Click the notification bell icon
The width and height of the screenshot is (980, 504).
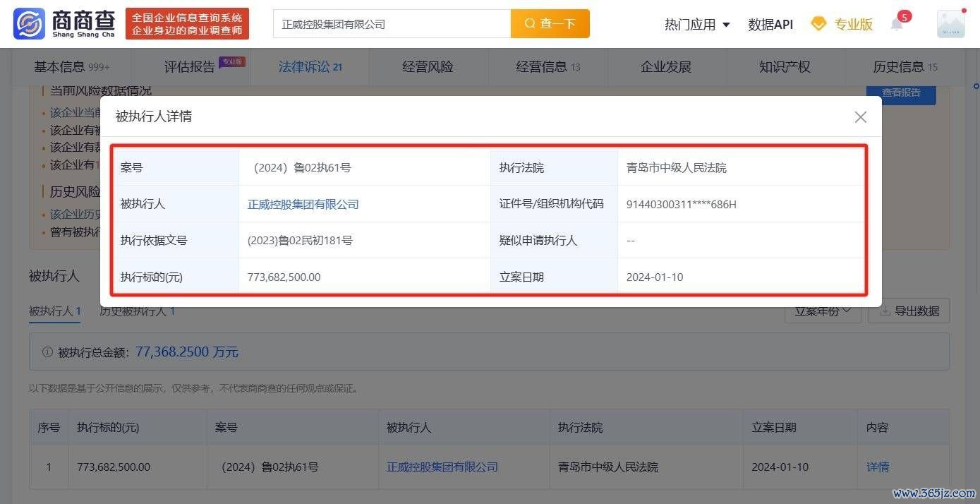tap(897, 25)
